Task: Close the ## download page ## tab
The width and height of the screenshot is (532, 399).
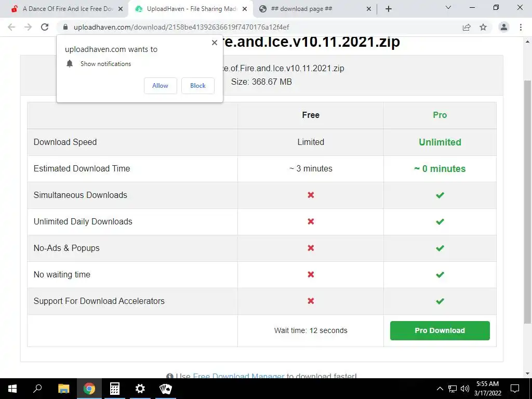Action: click(x=369, y=9)
